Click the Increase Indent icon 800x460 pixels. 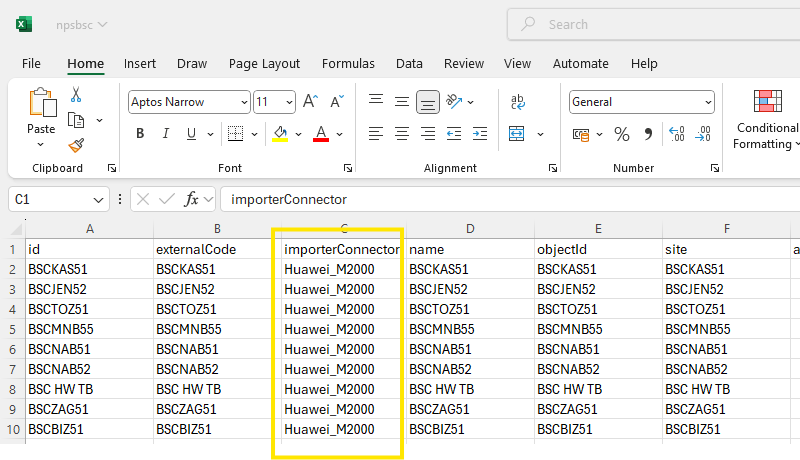pos(481,134)
